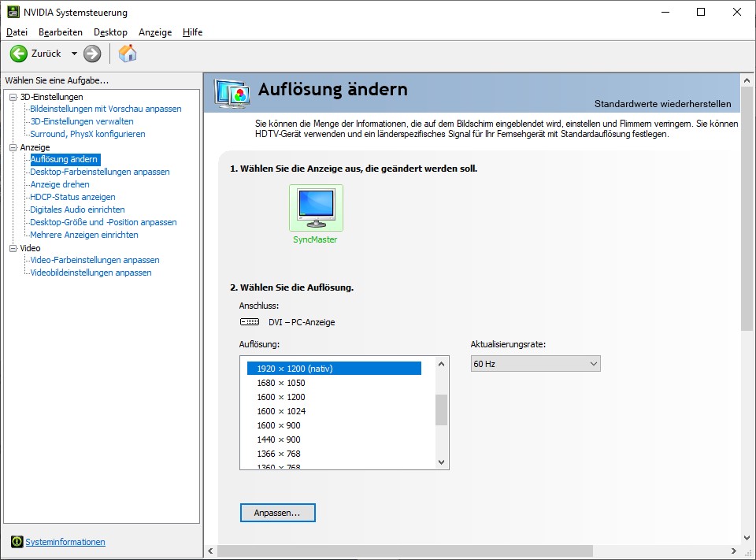
Task: Open the Systeminformationen link
Action: pos(65,542)
